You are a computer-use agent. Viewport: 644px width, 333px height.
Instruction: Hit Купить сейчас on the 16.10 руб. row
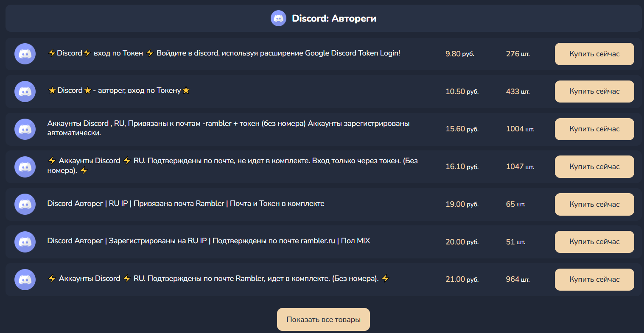(594, 167)
